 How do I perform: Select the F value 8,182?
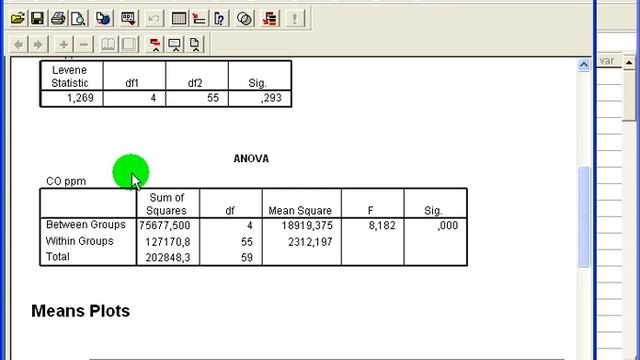(x=382, y=225)
